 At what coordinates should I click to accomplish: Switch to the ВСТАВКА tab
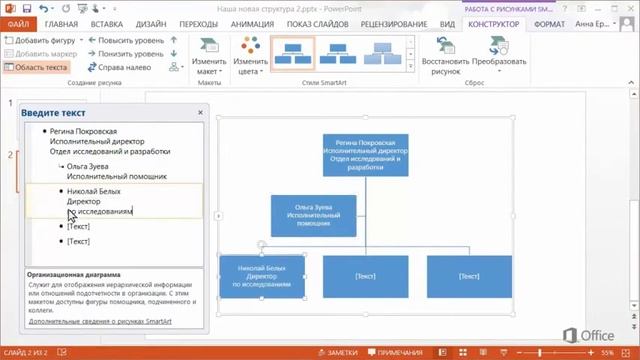tap(107, 24)
